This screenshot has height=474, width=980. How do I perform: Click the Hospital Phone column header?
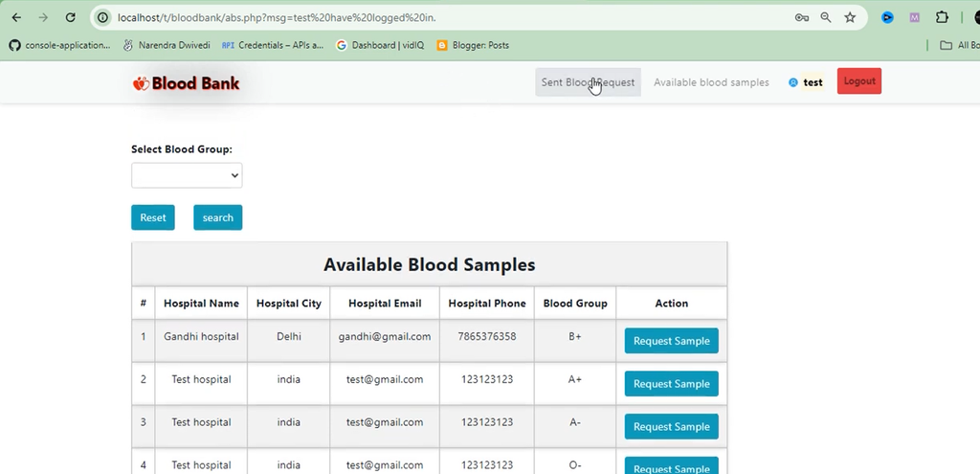[x=487, y=304]
